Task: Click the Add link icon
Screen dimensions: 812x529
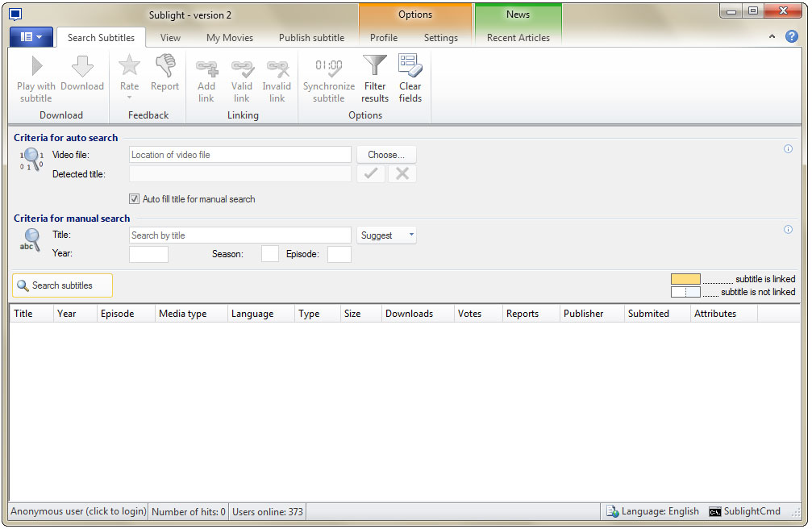Action: [x=206, y=67]
